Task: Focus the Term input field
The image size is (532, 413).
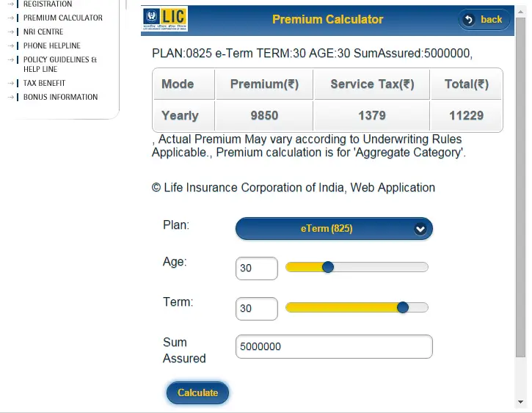Action: (x=257, y=309)
